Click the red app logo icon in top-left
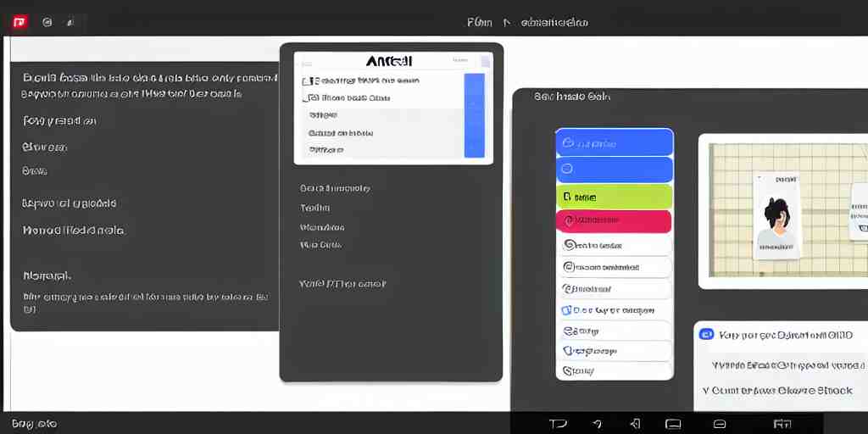Viewport: 868px width, 434px height. coord(19,23)
